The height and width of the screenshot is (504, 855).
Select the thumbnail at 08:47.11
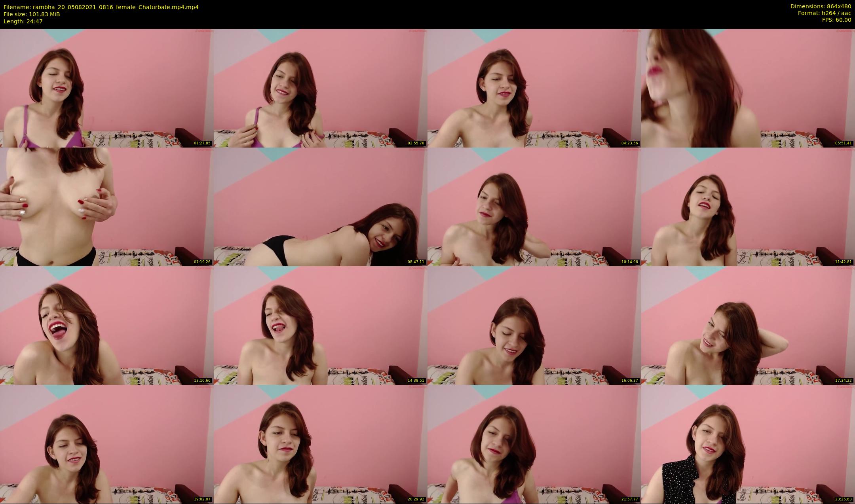point(320,207)
